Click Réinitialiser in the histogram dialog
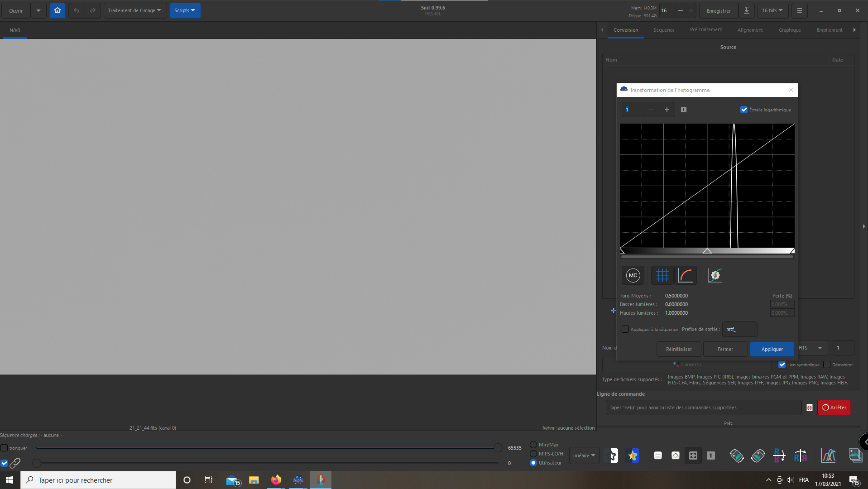Viewport: 868px width, 489px height. point(679,349)
